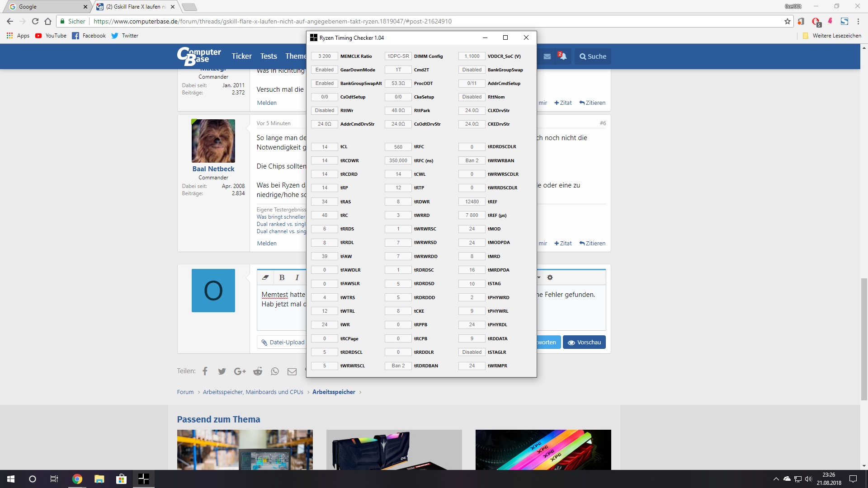Open the Windows Action Center
The width and height of the screenshot is (868, 488).
[853, 479]
